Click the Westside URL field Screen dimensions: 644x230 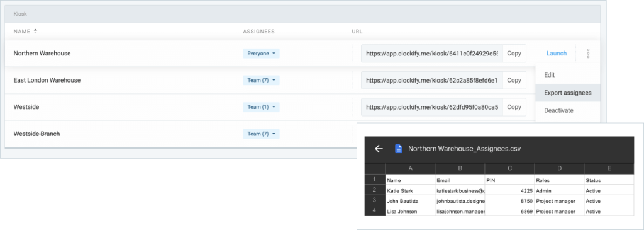click(x=432, y=107)
